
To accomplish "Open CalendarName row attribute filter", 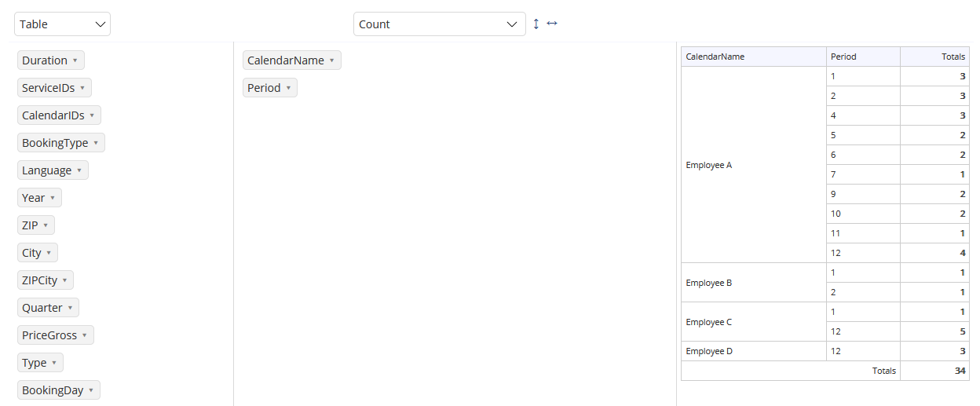I will (x=331, y=60).
